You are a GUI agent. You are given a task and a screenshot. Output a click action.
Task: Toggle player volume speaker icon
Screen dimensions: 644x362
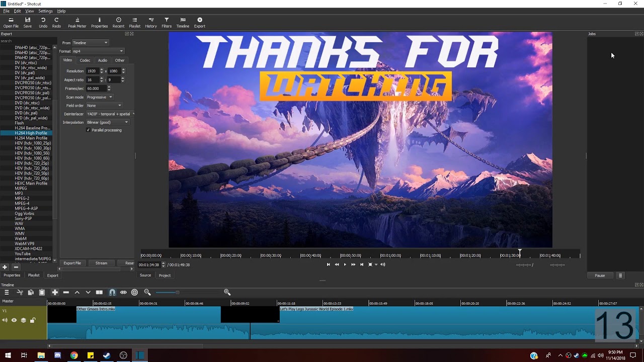(x=383, y=264)
